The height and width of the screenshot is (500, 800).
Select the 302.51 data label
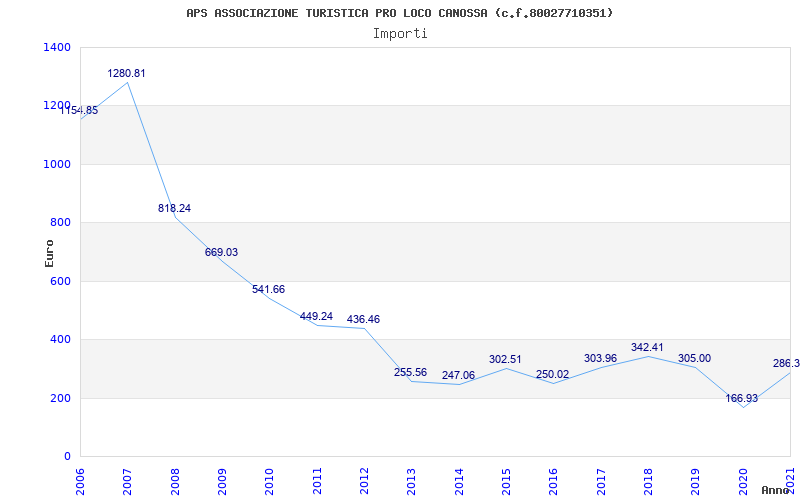pos(505,359)
